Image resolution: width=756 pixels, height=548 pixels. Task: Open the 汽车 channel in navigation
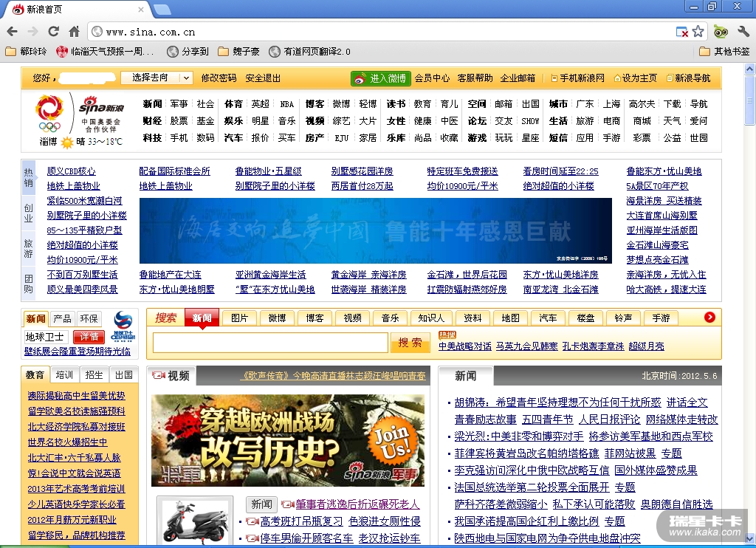coord(234,138)
